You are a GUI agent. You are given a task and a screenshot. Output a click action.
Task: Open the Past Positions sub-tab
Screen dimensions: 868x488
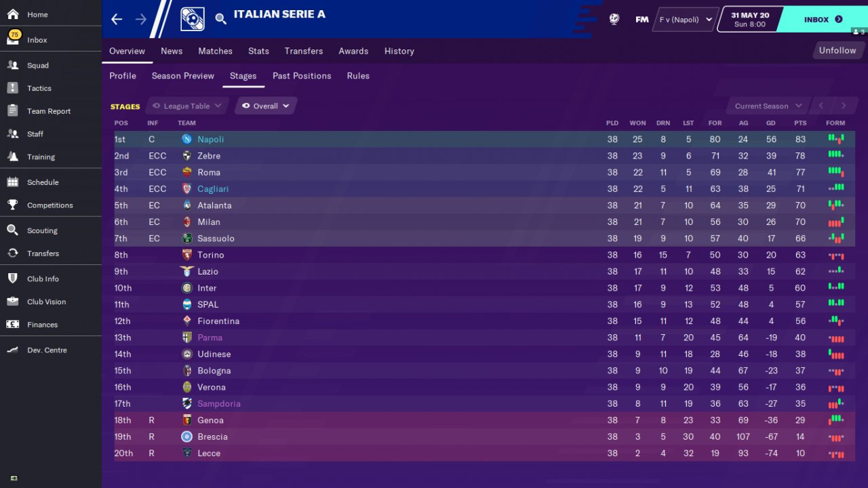tap(302, 76)
